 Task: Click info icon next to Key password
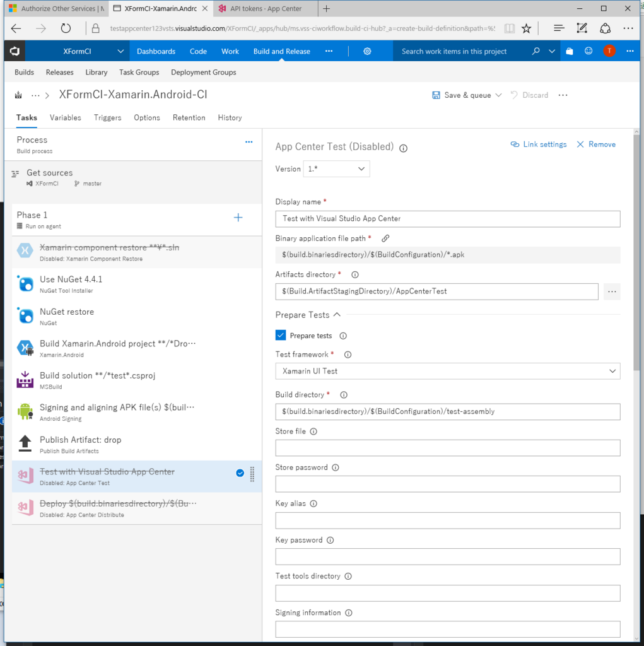point(330,540)
